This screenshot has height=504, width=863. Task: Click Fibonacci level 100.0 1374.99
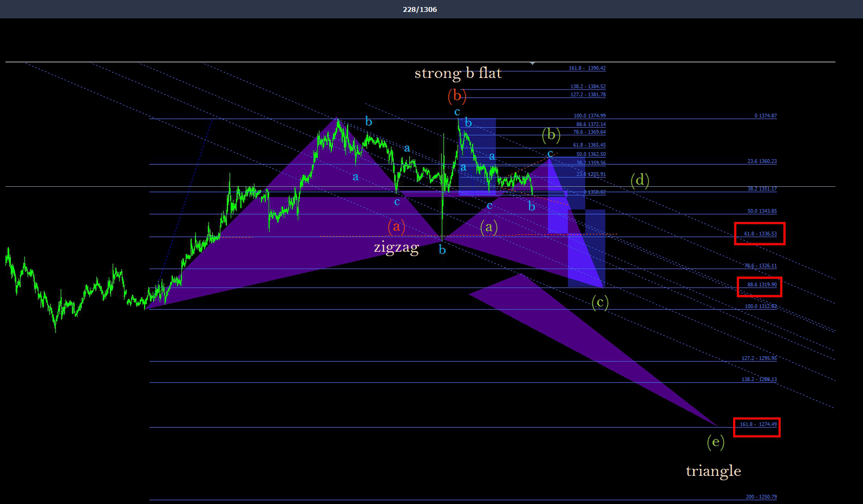pos(590,116)
